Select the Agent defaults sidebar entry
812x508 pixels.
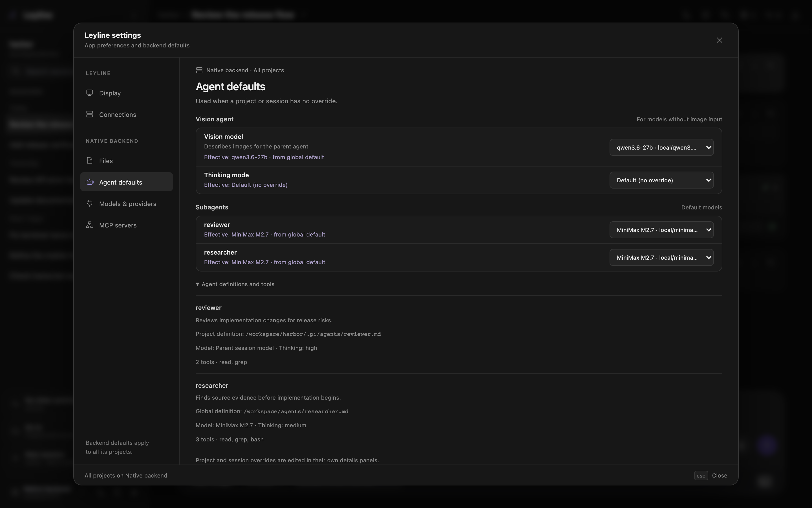[x=127, y=182]
